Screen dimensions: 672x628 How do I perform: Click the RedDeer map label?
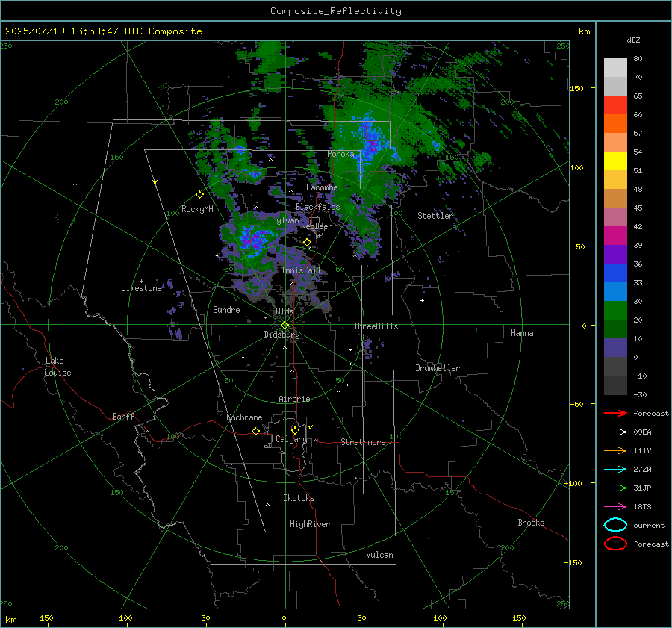pos(317,226)
